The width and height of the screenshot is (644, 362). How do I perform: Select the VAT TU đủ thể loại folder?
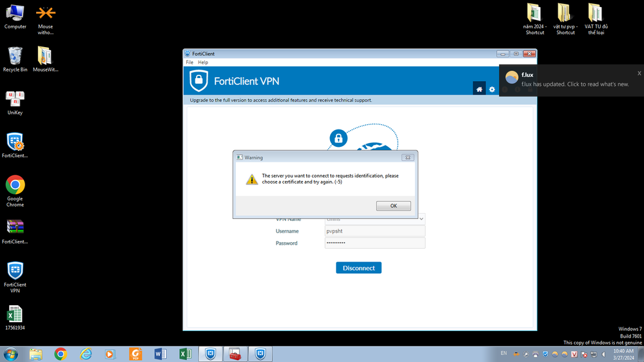click(596, 19)
